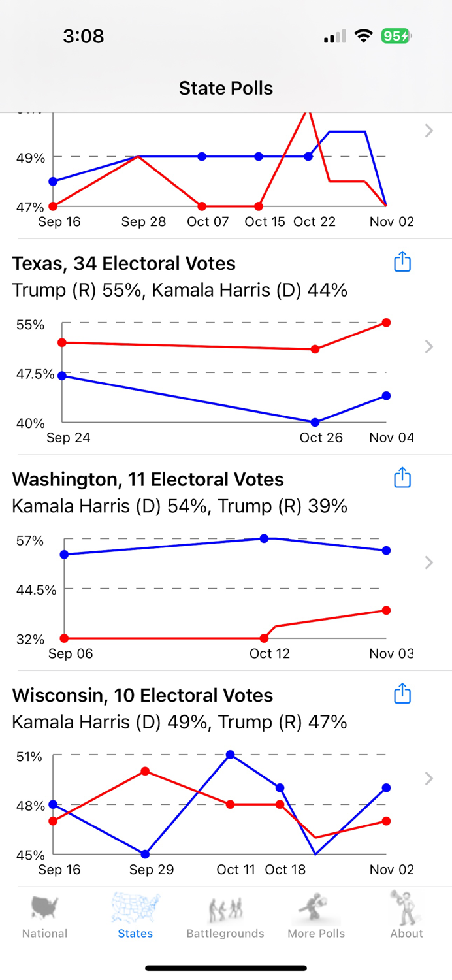Image resolution: width=452 pixels, height=980 pixels.
Task: Expand details for the Texas chart
Action: pos(429,346)
